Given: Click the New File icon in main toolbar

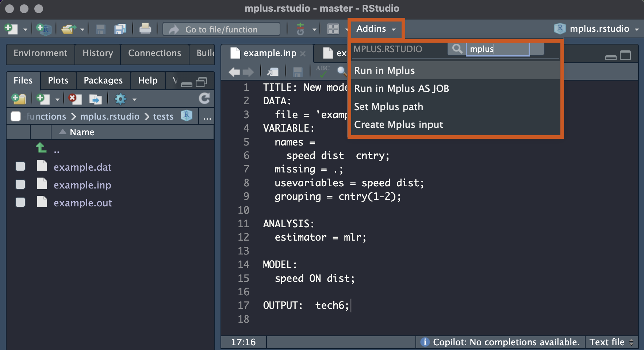Looking at the screenshot, I should [11, 29].
